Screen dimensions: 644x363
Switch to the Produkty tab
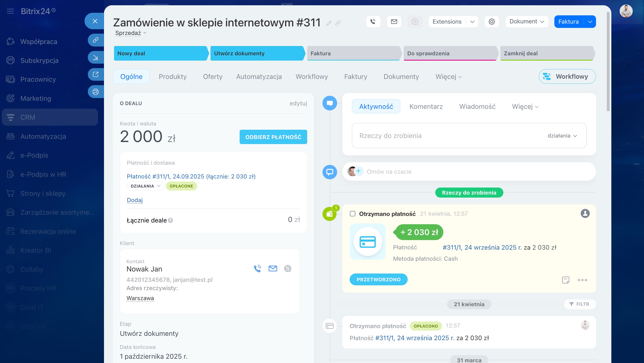click(173, 76)
